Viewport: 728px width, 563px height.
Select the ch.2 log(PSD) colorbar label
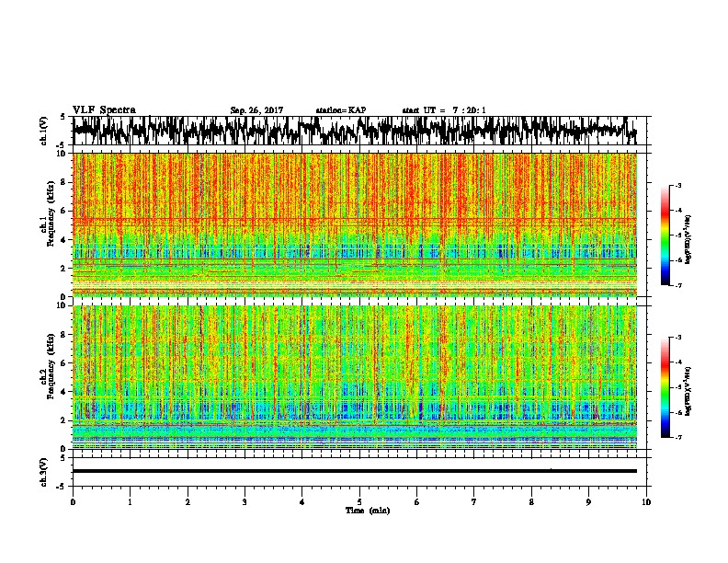point(688,392)
